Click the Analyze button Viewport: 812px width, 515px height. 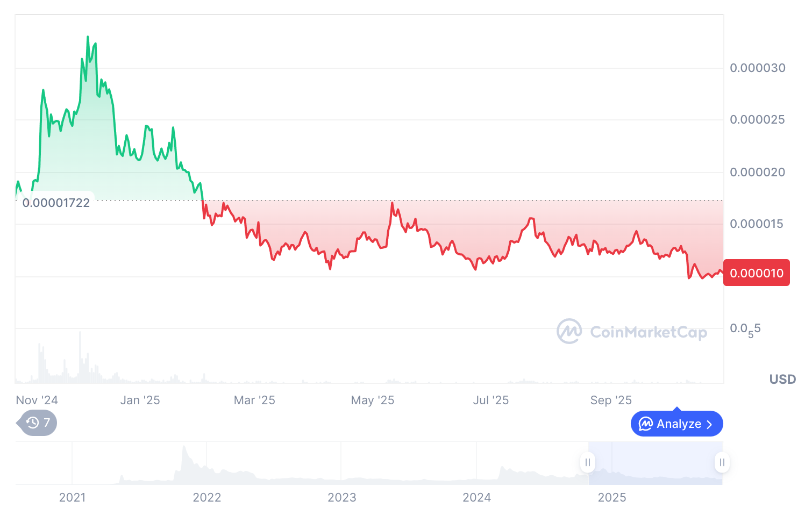coord(676,424)
